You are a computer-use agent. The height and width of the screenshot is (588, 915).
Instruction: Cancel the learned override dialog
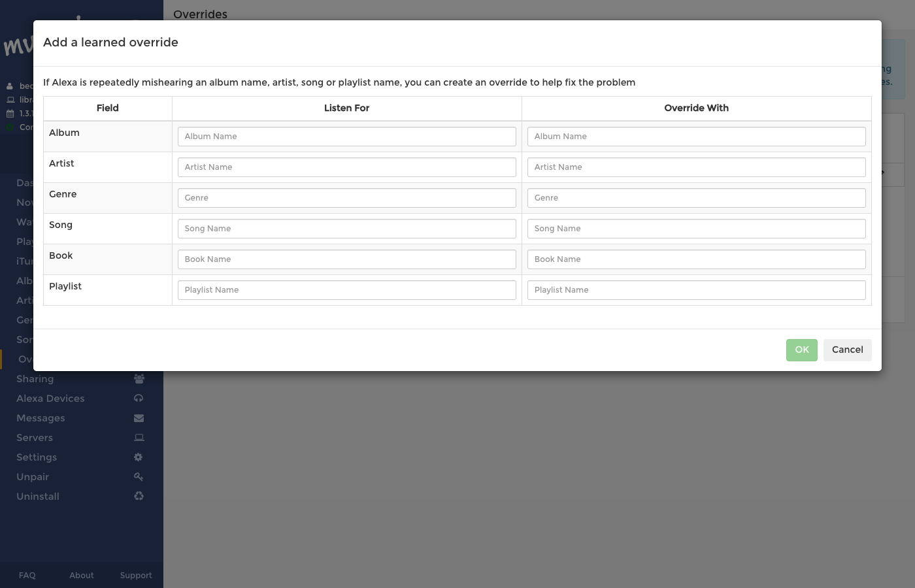pos(847,350)
